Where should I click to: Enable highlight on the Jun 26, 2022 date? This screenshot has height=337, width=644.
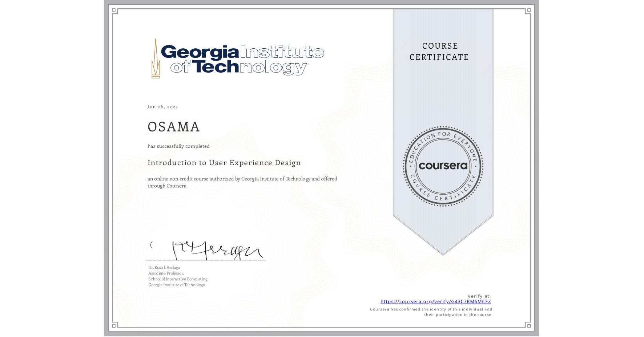coord(162,106)
